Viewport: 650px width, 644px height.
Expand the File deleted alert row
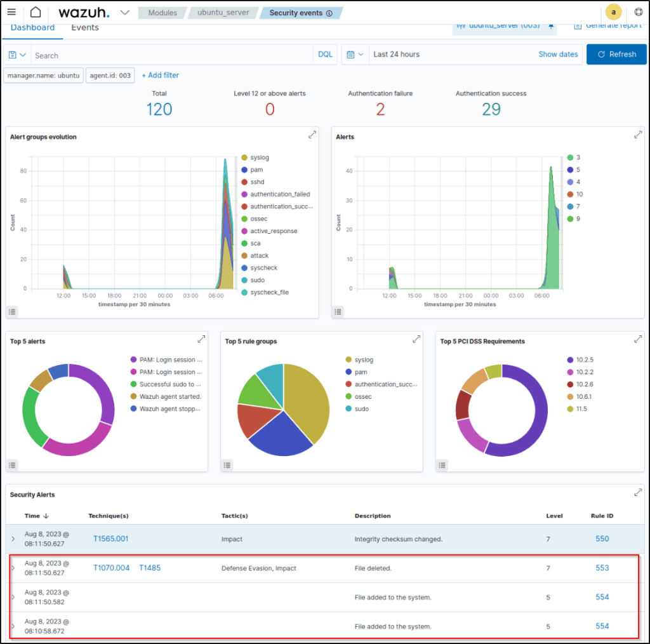pyautogui.click(x=13, y=568)
